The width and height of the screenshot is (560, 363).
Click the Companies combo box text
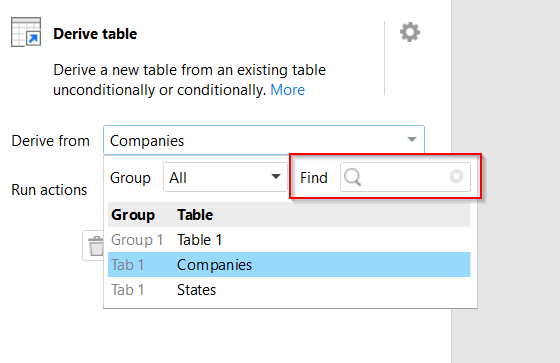[x=147, y=141]
